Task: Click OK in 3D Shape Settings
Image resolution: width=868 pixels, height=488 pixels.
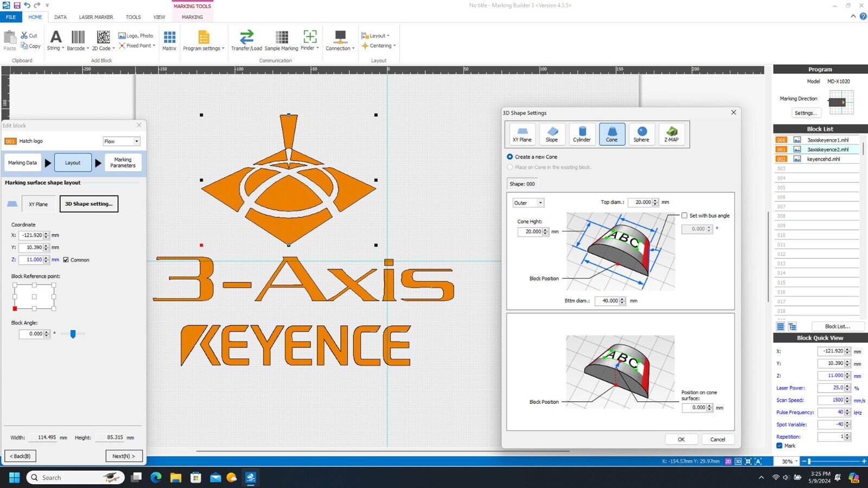Action: pyautogui.click(x=681, y=439)
